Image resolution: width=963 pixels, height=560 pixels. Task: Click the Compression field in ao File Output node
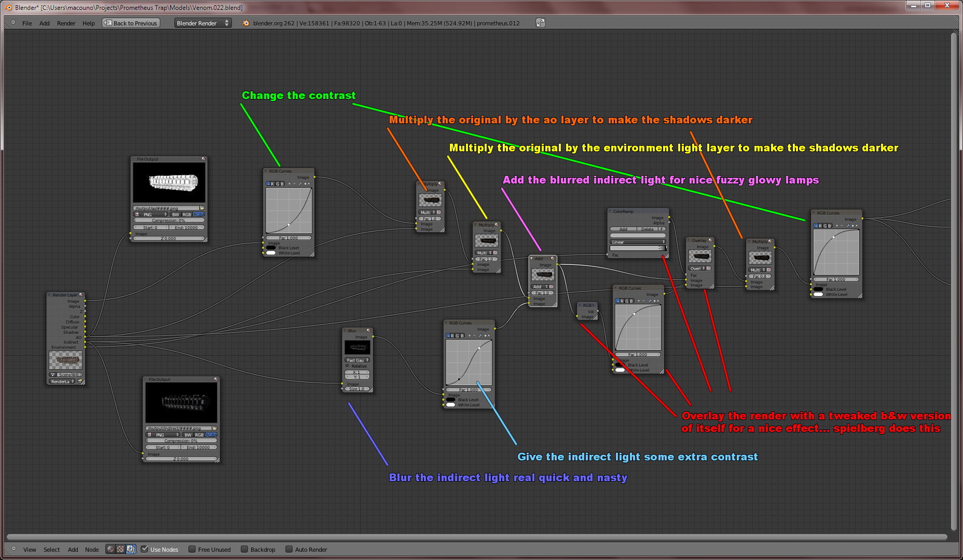pyautogui.click(x=169, y=220)
